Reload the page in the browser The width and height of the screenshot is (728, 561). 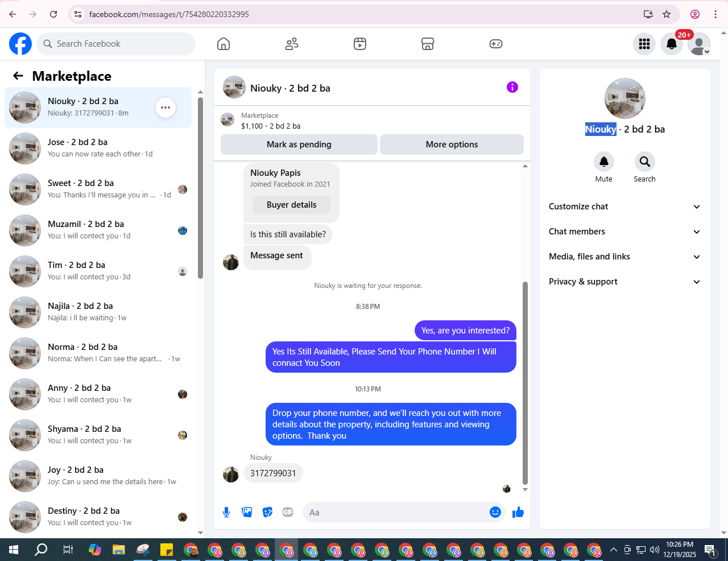(53, 14)
